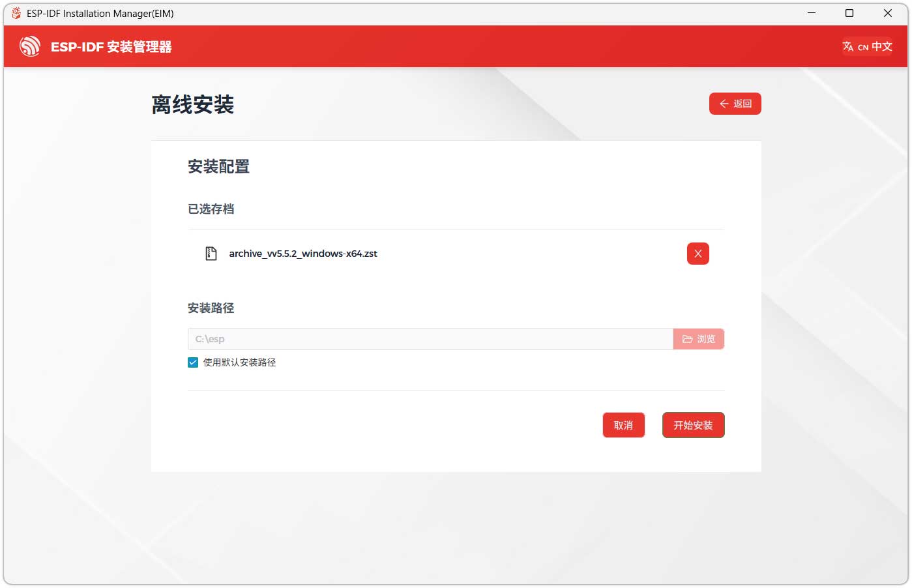912x588 pixels.
Task: Click the 使用默认安装路径 label text
Action: point(239,362)
